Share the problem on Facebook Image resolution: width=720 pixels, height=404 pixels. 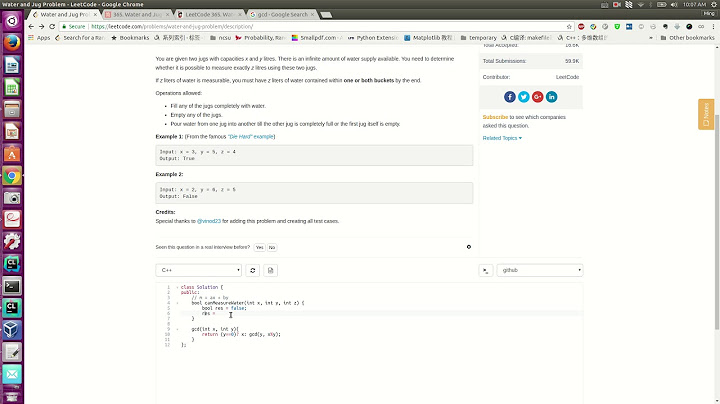[x=510, y=97]
